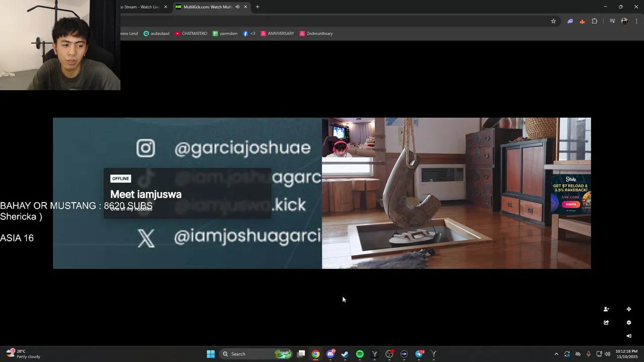This screenshot has width=644, height=362.
Task: Open the 2ndmonthsary bookmark
Action: coord(316,34)
